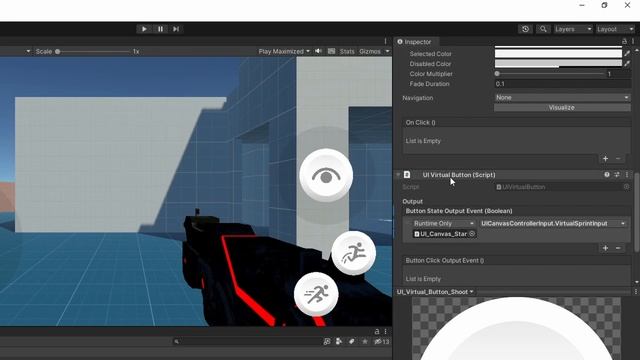Toggle Mute Audio speaker icon
Screen dimensions: 640x360
tap(318, 51)
